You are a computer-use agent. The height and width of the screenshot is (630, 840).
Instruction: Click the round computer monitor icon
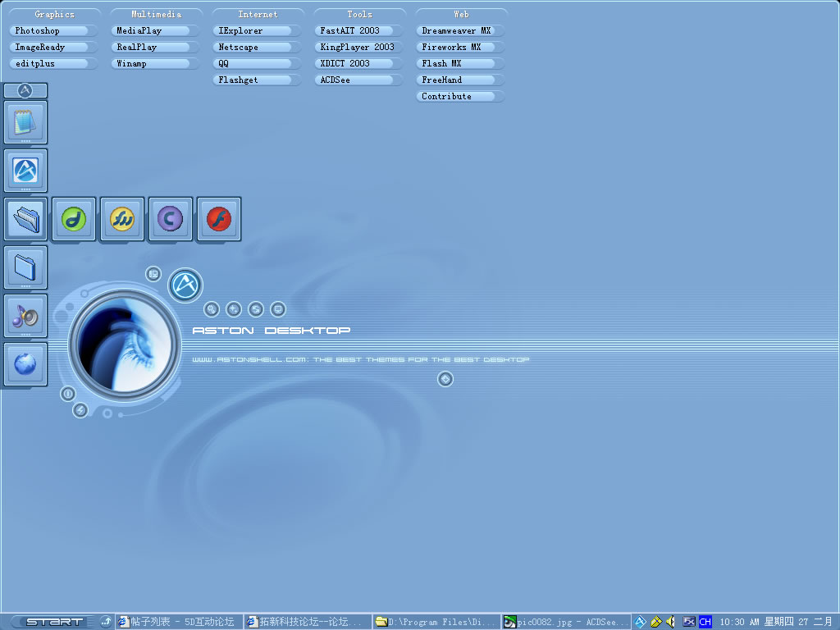(277, 309)
